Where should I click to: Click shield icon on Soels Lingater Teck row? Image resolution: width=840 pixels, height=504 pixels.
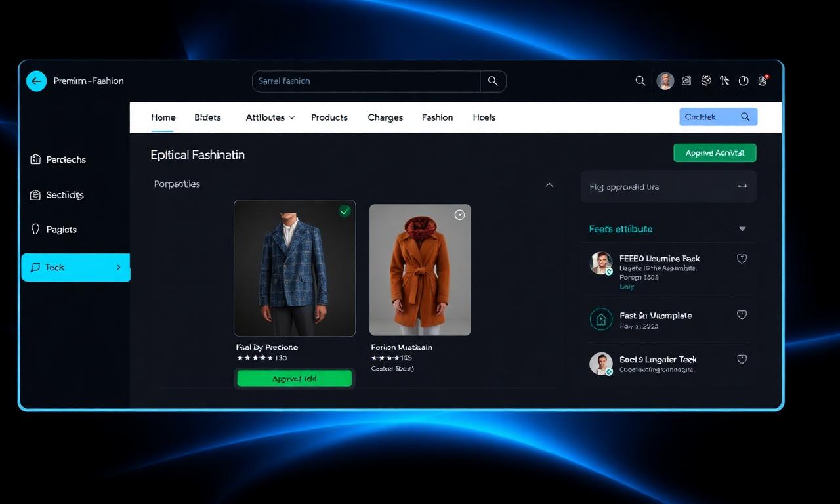[742, 359]
